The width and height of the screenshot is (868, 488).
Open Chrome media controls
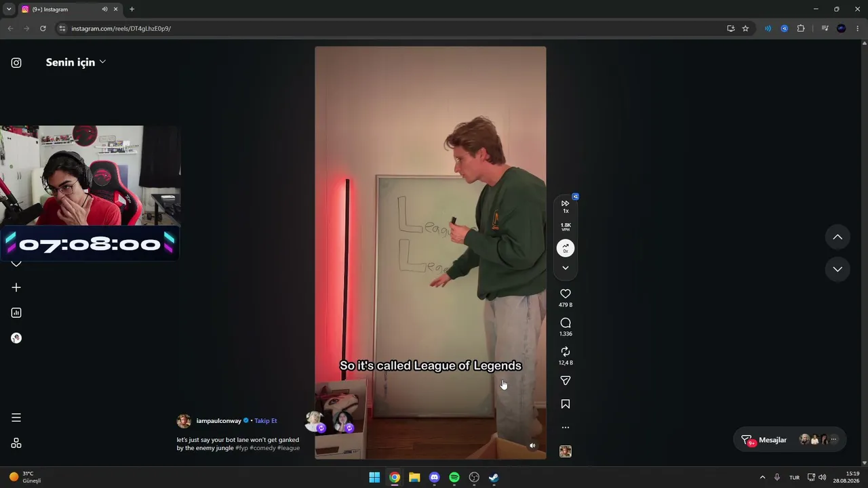(x=825, y=28)
